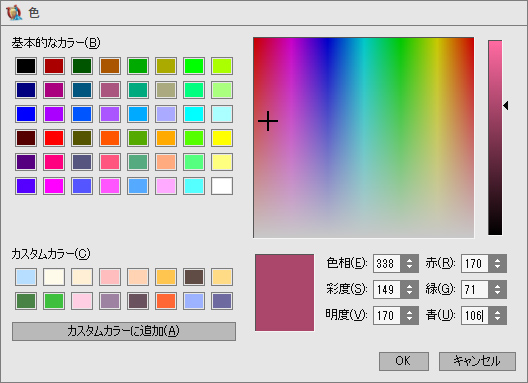Screen dimensions: 528x383
Task: Select the periwinkle blue custom color swatch
Action: point(194,301)
